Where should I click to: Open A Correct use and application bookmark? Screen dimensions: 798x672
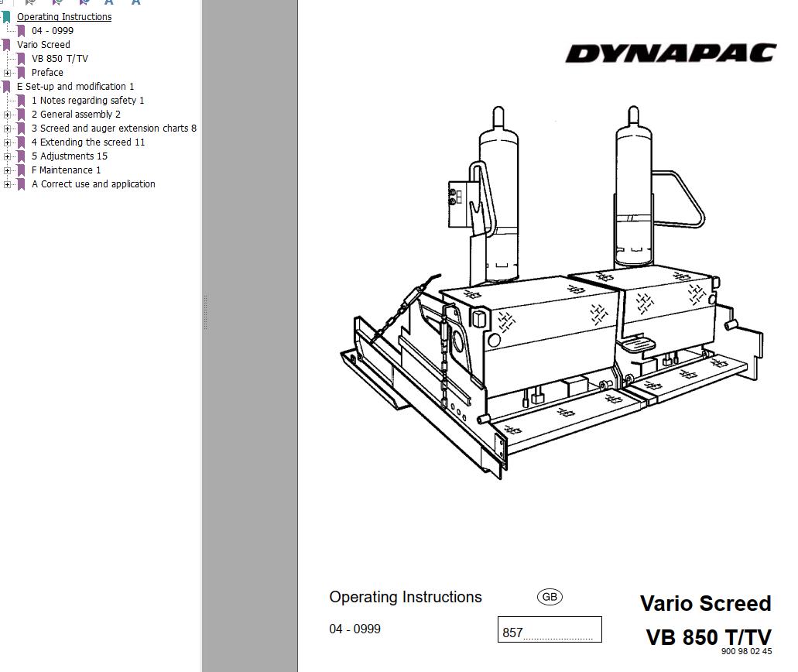93,184
